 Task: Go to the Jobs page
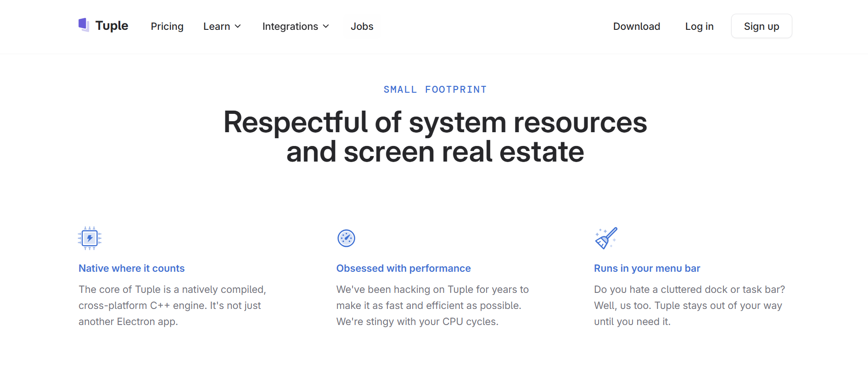362,27
